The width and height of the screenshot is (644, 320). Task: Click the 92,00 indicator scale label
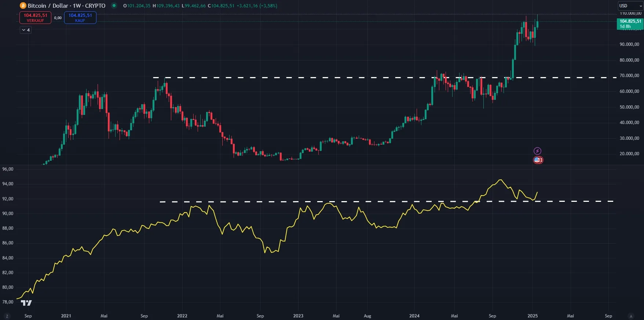pos(8,199)
